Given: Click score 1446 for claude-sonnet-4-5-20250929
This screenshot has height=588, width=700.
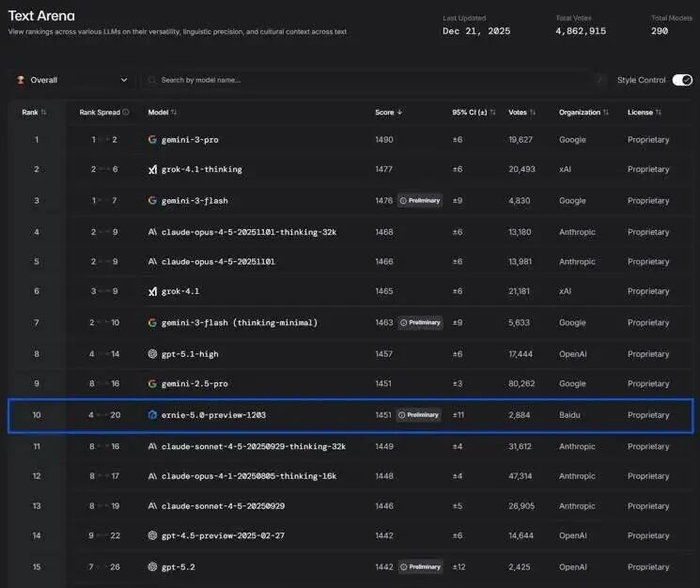Looking at the screenshot, I should [384, 506].
